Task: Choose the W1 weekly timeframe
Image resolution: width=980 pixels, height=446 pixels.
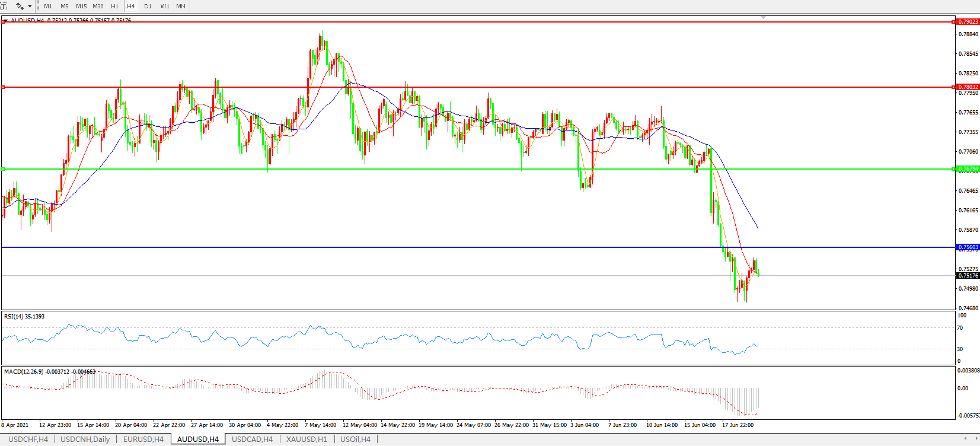Action: point(165,6)
